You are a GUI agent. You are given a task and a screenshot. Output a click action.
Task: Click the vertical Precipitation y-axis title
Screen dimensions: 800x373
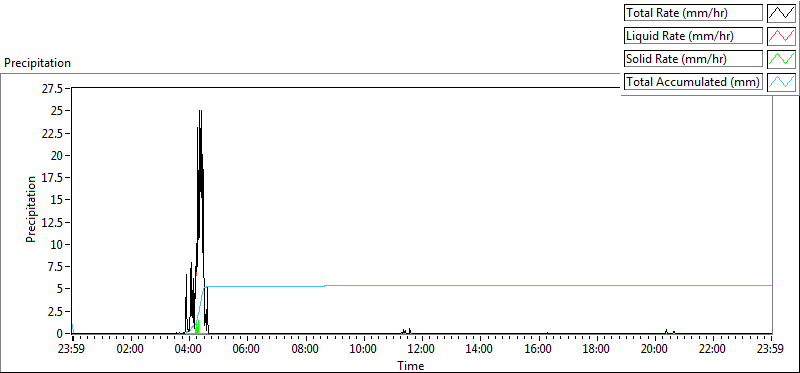(x=31, y=210)
